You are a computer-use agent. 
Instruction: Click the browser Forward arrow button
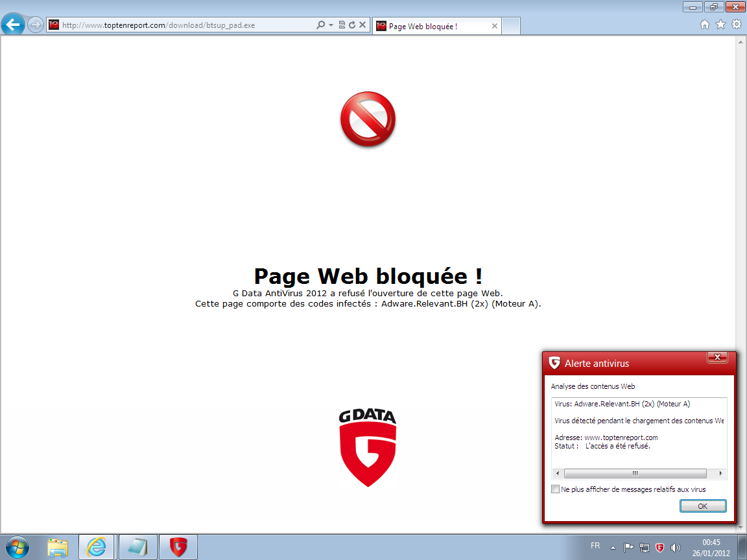coord(35,25)
